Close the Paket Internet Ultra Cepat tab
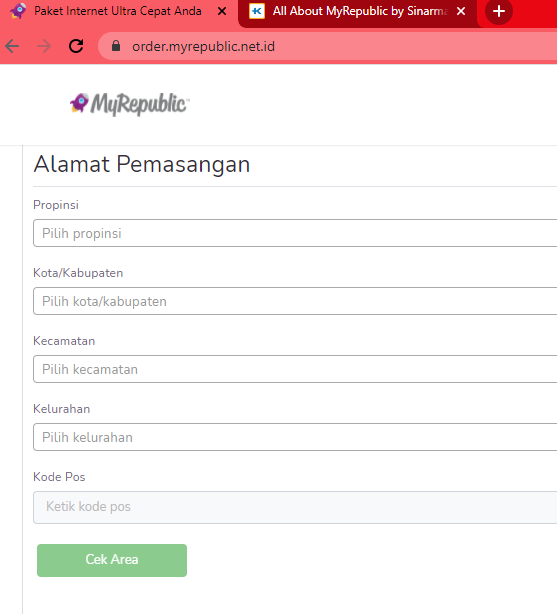This screenshot has height=614, width=557. (x=222, y=11)
